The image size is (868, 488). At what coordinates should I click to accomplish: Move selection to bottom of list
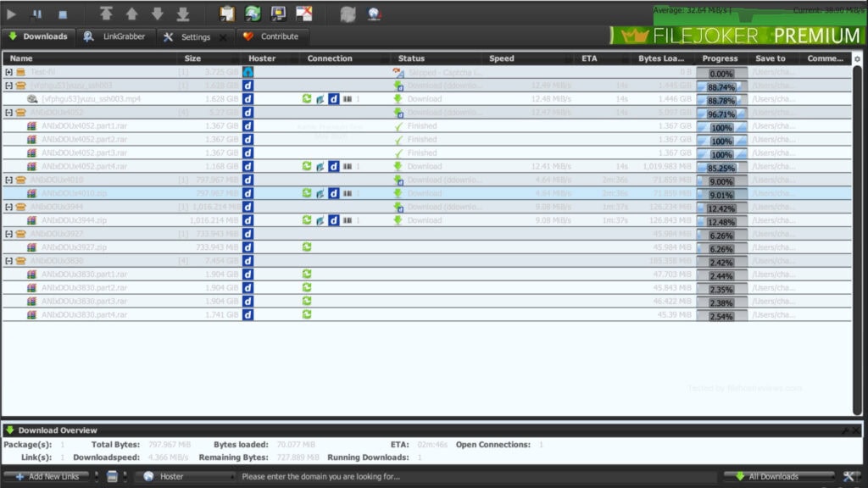pos(183,14)
